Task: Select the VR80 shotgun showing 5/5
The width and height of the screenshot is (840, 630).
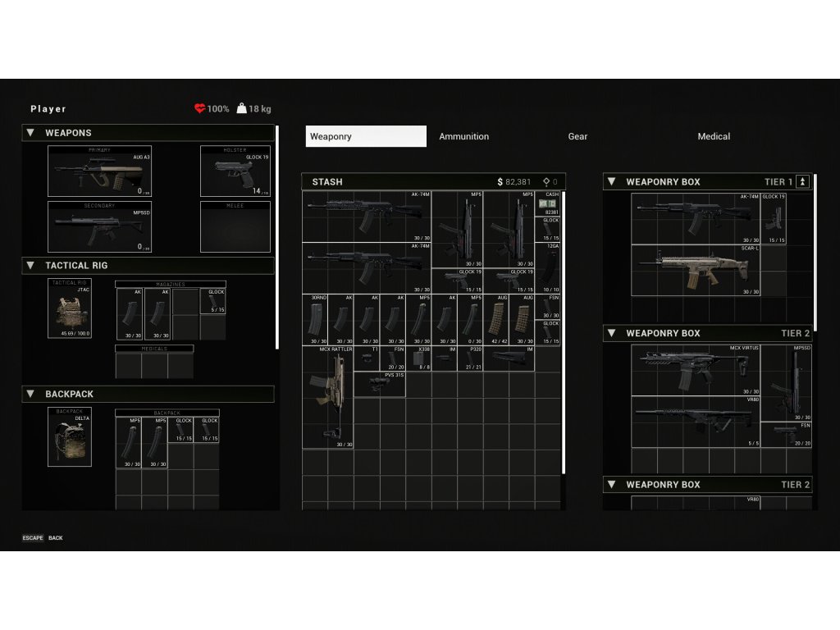Action: (696, 422)
